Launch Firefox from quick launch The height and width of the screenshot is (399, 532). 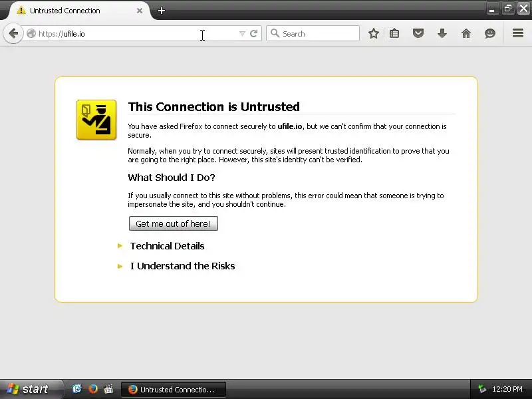click(93, 389)
